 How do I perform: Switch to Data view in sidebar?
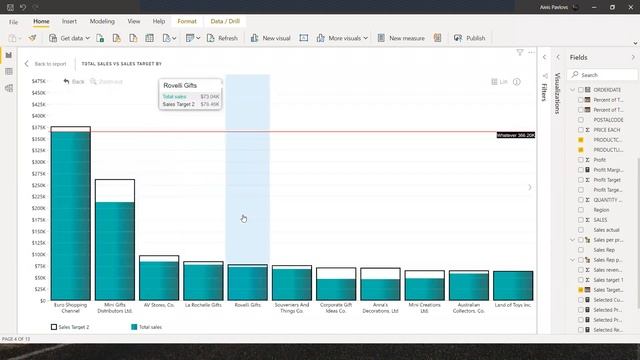coord(9,71)
